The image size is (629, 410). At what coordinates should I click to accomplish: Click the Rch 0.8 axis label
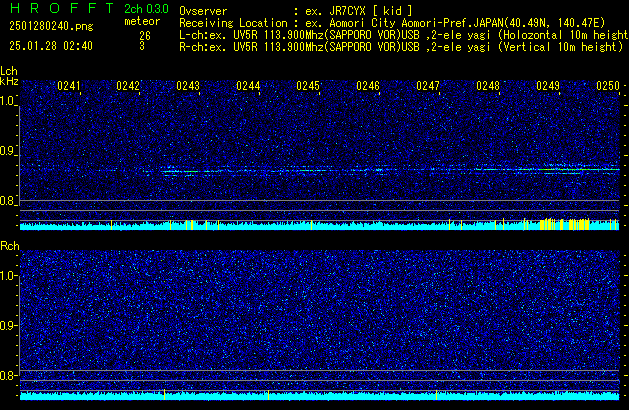pyautogui.click(x=8, y=375)
